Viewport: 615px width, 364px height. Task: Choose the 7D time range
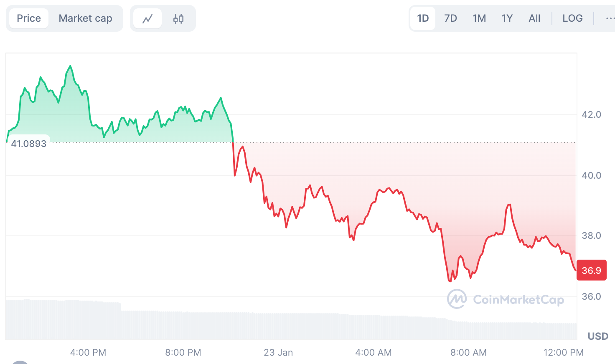tap(450, 18)
